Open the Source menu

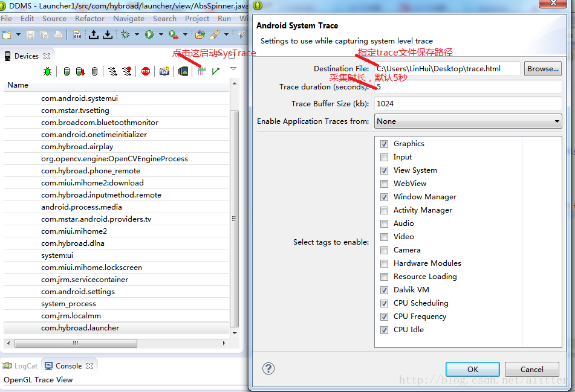54,18
